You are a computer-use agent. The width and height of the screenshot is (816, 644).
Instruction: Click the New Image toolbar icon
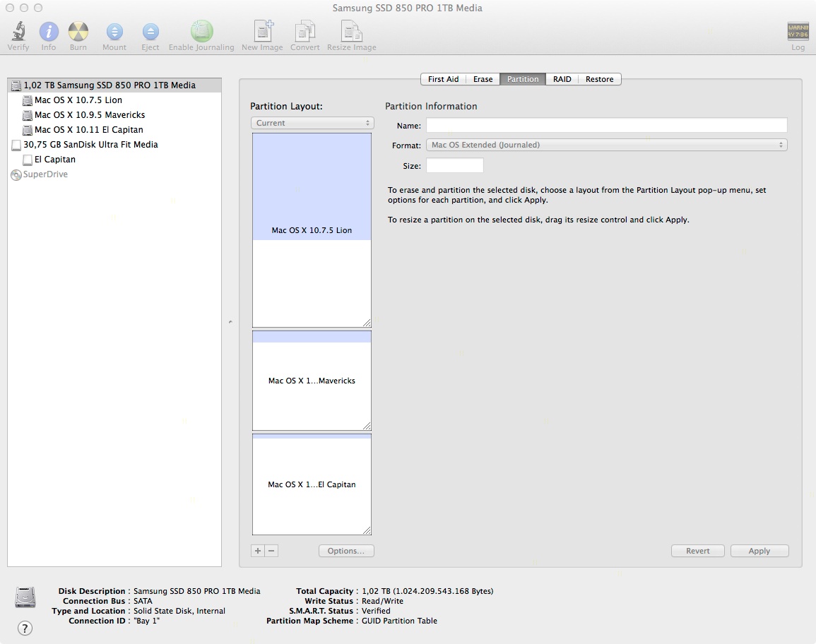[263, 30]
